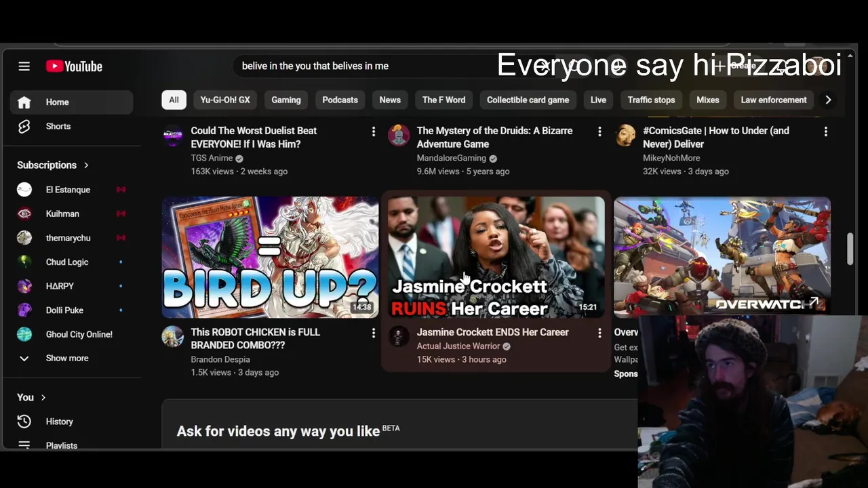This screenshot has width=868, height=488.
Task: Open BIRD UP video thumbnail
Action: point(270,258)
